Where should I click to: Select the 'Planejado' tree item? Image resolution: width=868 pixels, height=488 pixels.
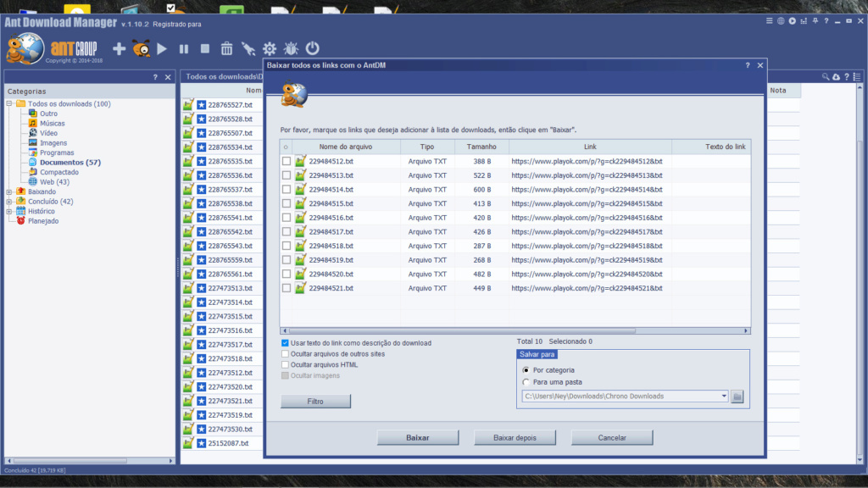click(43, 221)
